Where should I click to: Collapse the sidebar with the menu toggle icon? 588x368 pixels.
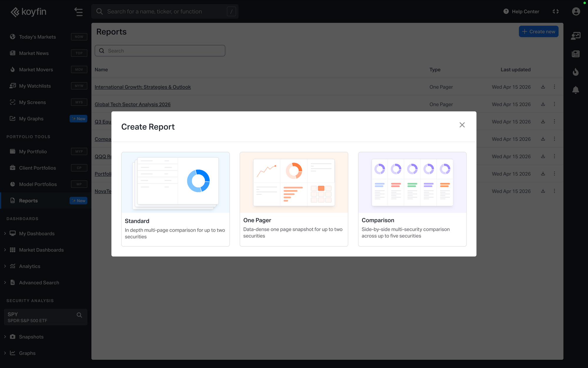click(x=78, y=11)
